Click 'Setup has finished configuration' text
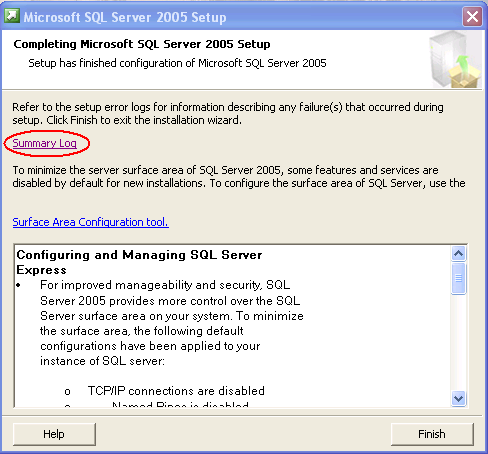 point(177,63)
